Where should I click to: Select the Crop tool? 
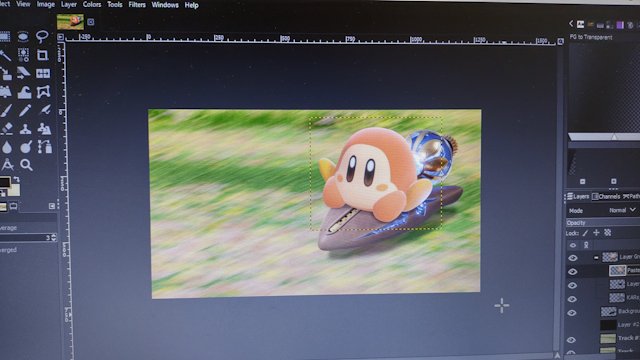(x=42, y=55)
